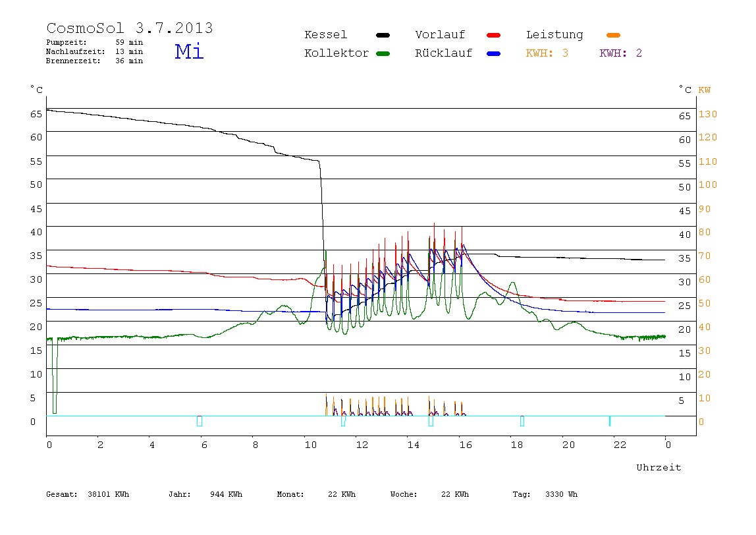Image resolution: width=756 pixels, height=535 pixels.
Task: Select the "Brennerzeit:" label
Action: click(73, 61)
